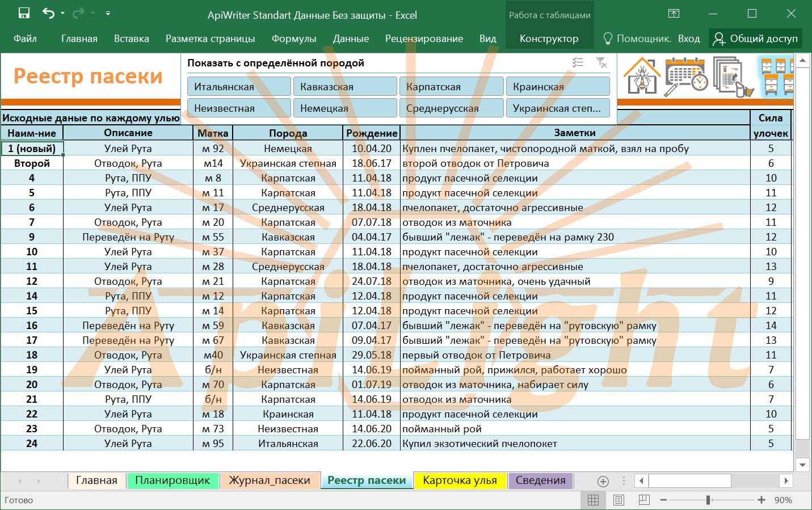Filter by Карпатская breed

pos(451,87)
